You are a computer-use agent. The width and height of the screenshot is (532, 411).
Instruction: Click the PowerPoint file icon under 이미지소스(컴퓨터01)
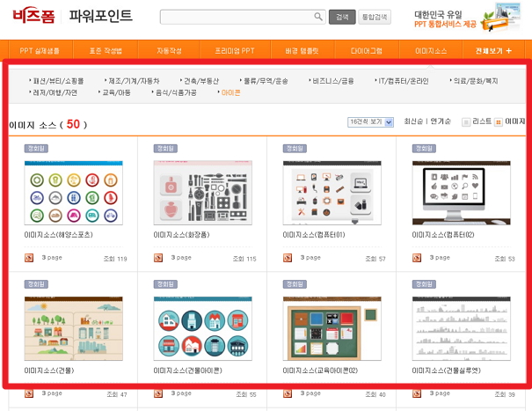coord(288,258)
